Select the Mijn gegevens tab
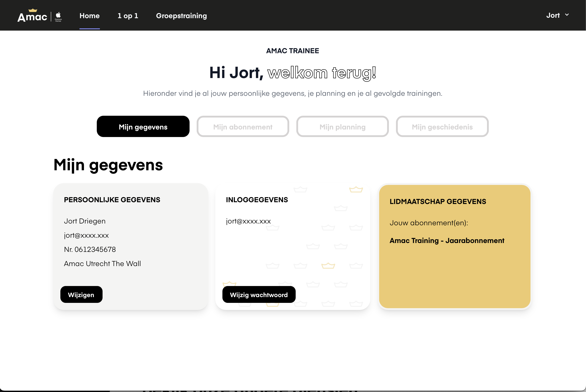The height and width of the screenshot is (392, 586). click(x=143, y=127)
